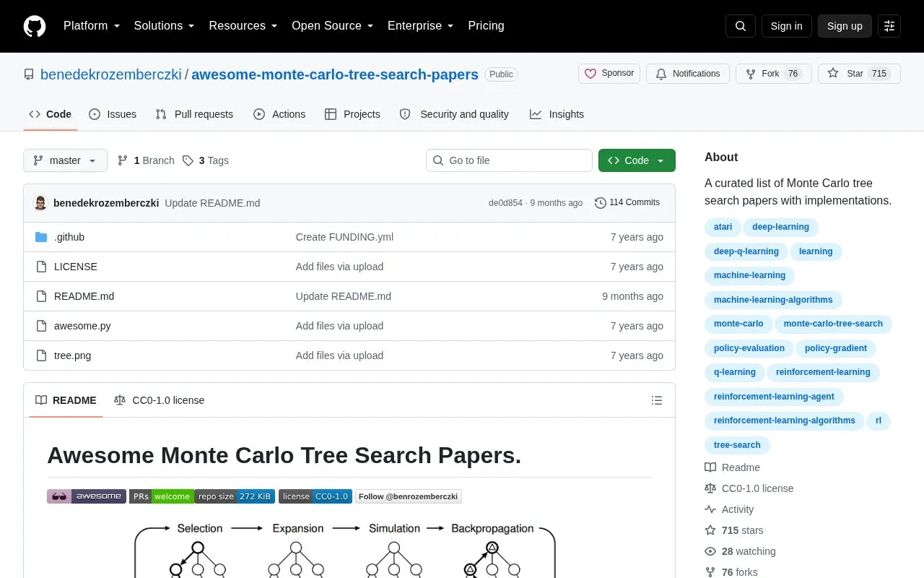924x578 pixels.
Task: Open the awesome.py file
Action: [x=82, y=326]
